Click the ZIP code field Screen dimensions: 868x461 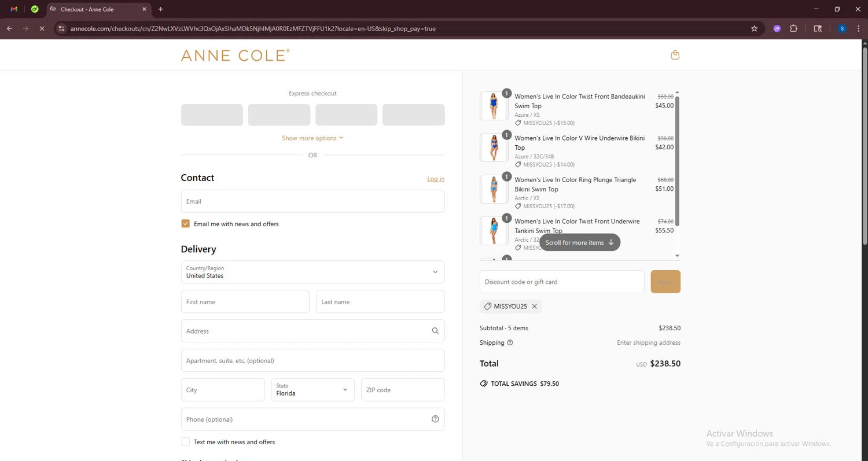pos(403,390)
